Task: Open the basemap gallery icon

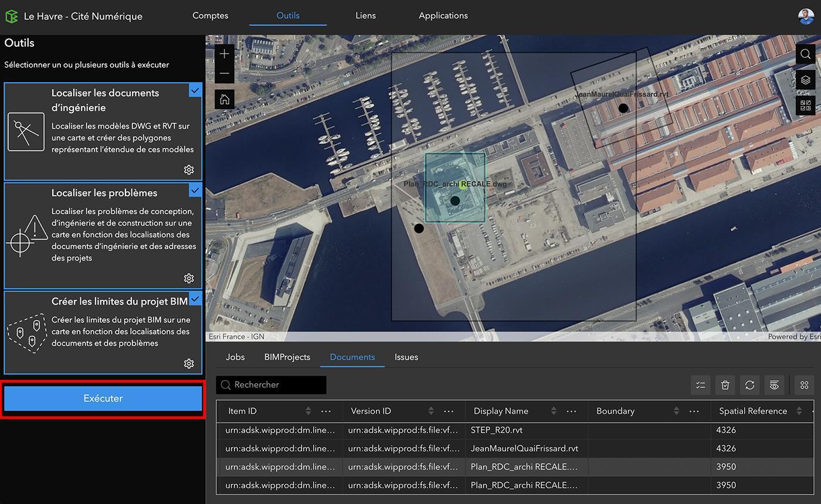Action: coord(806,105)
